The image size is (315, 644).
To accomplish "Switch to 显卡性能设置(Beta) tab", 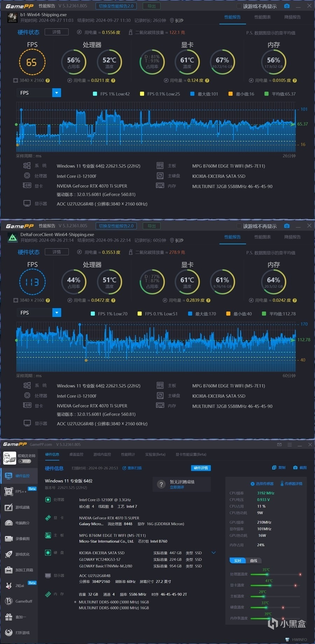I will (x=191, y=454).
